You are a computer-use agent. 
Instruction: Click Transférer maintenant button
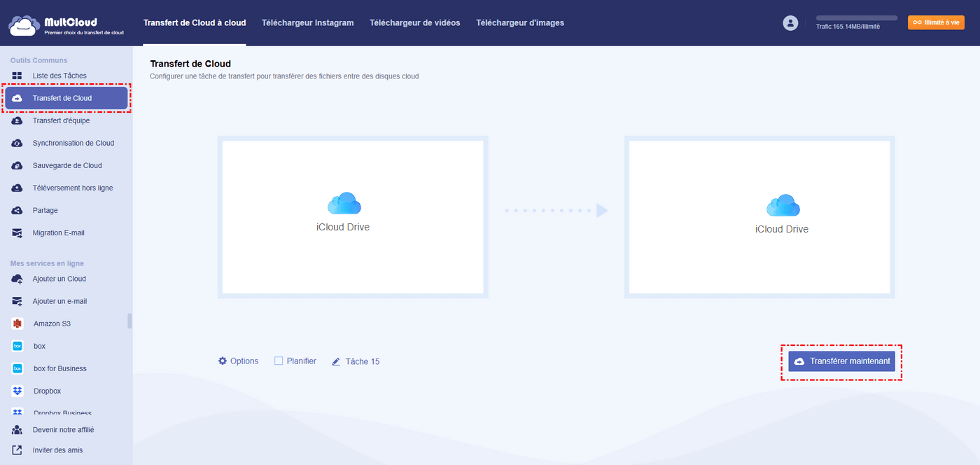841,361
